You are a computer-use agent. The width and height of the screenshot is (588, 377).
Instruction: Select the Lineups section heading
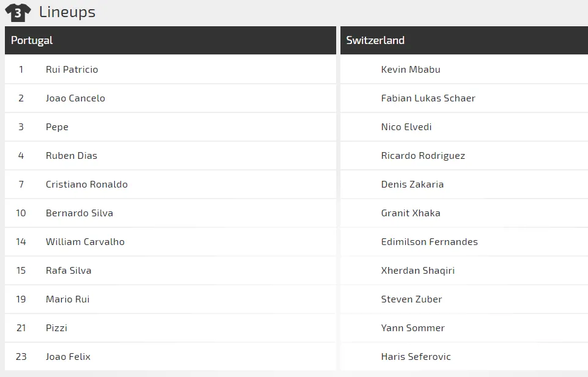pos(67,12)
